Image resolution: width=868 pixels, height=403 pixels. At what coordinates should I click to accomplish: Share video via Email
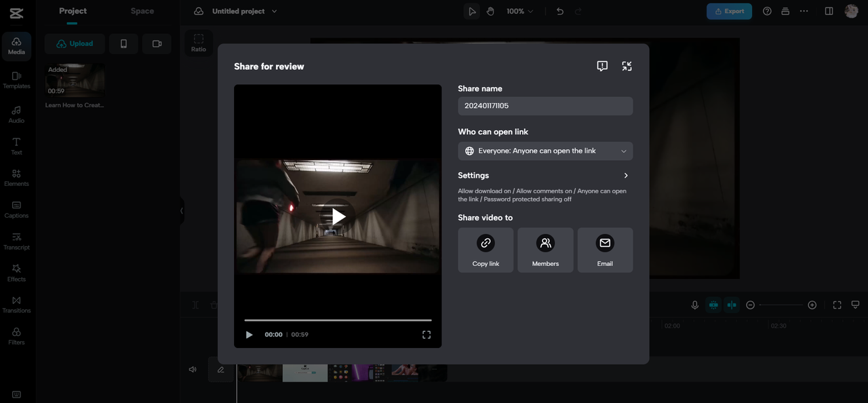[605, 250]
